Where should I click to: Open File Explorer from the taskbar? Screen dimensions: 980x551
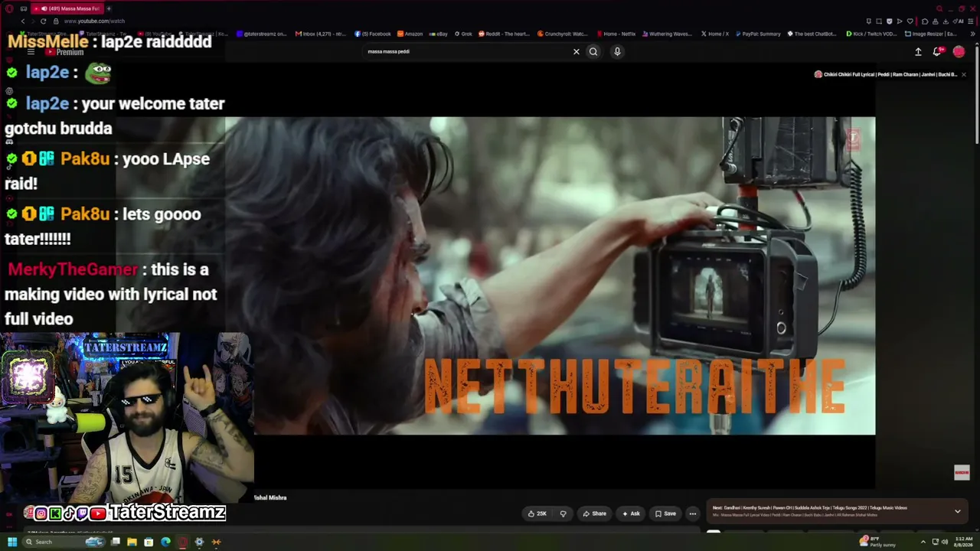(x=132, y=542)
